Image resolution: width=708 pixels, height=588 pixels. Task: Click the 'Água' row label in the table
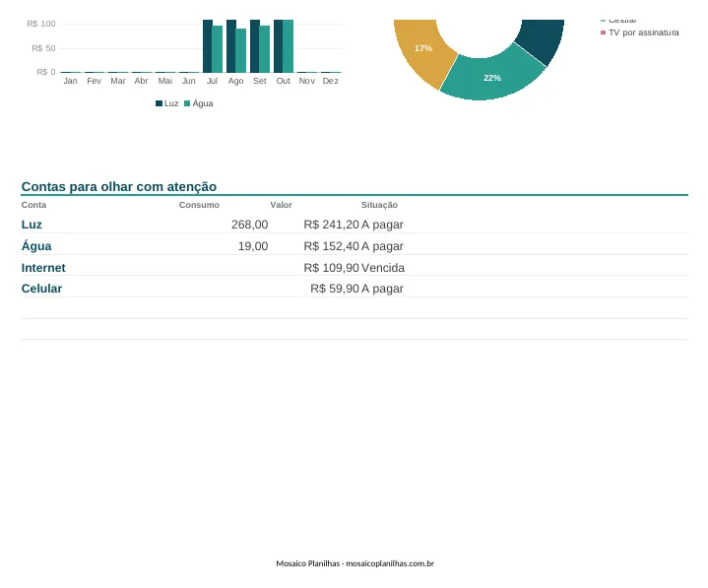tap(36, 246)
